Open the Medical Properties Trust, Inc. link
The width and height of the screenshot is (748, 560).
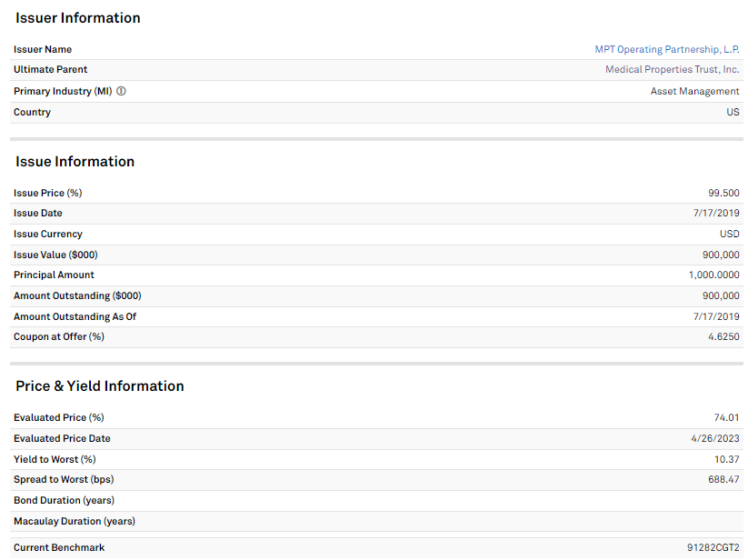673,70
